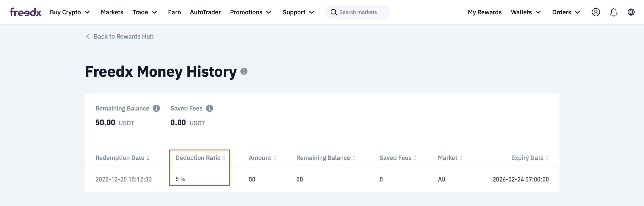This screenshot has width=644, height=206.
Task: Click the Saved Fees info icon
Action: (x=210, y=108)
